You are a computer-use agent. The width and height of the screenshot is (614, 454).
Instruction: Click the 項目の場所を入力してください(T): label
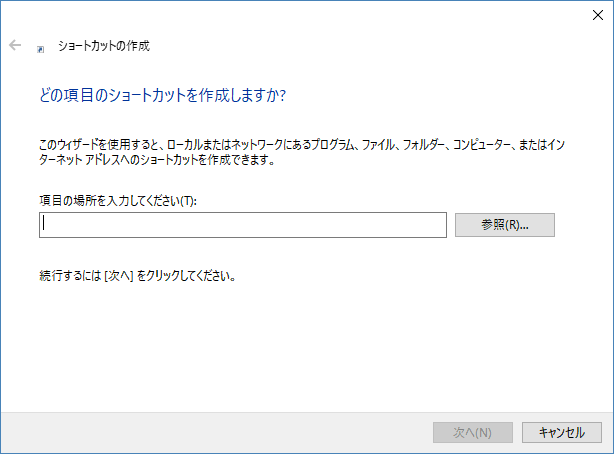click(x=118, y=201)
